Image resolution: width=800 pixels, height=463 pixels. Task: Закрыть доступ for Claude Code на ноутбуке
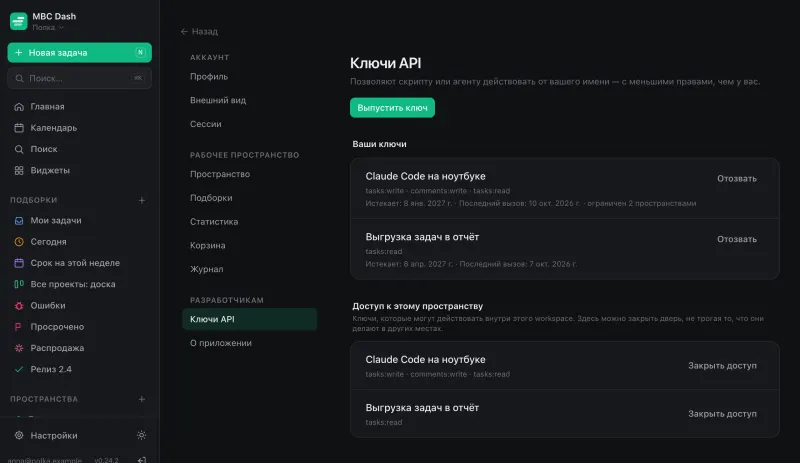coord(722,365)
